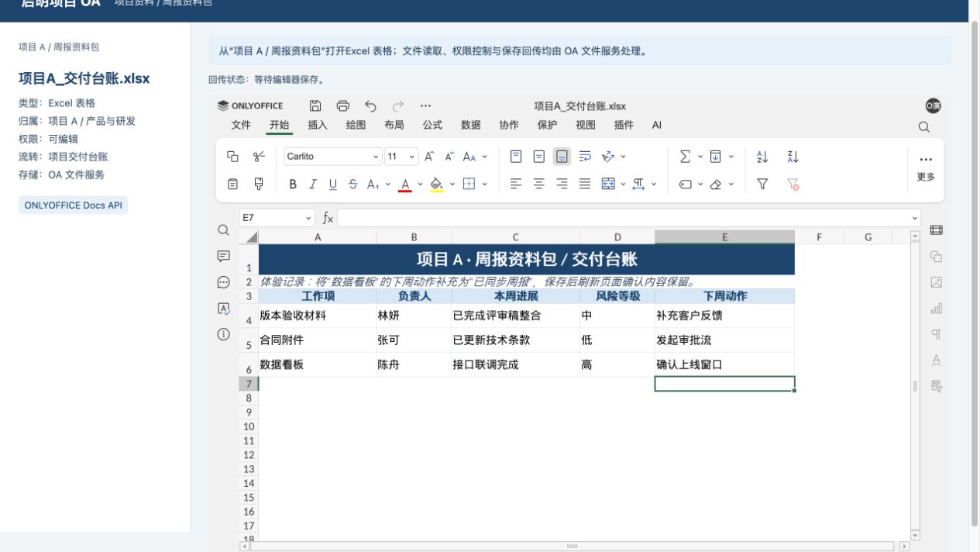Cut selection with the scissors icon

click(x=259, y=157)
